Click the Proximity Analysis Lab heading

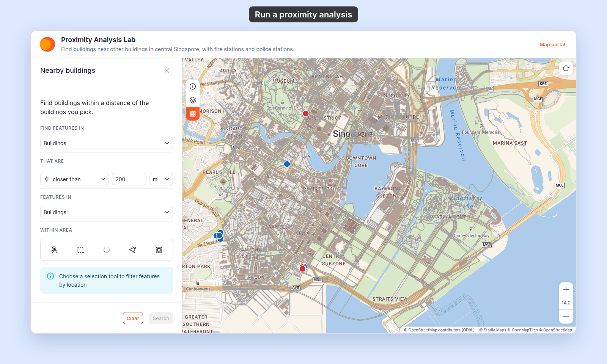coord(98,40)
